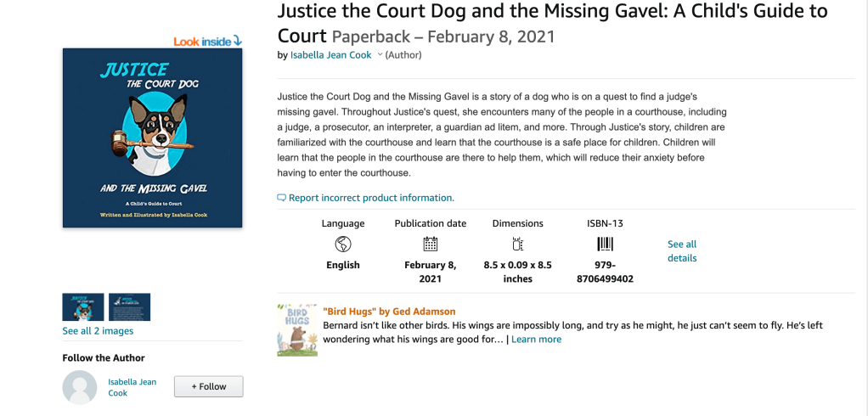Screen dimensions: 868x416
Task: Open the Report incorrect product information link
Action: pos(371,198)
